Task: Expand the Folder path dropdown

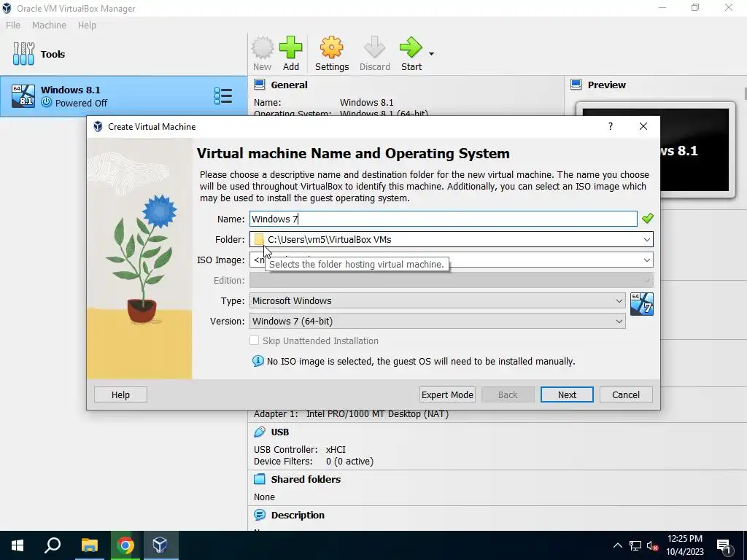Action: 646,239
